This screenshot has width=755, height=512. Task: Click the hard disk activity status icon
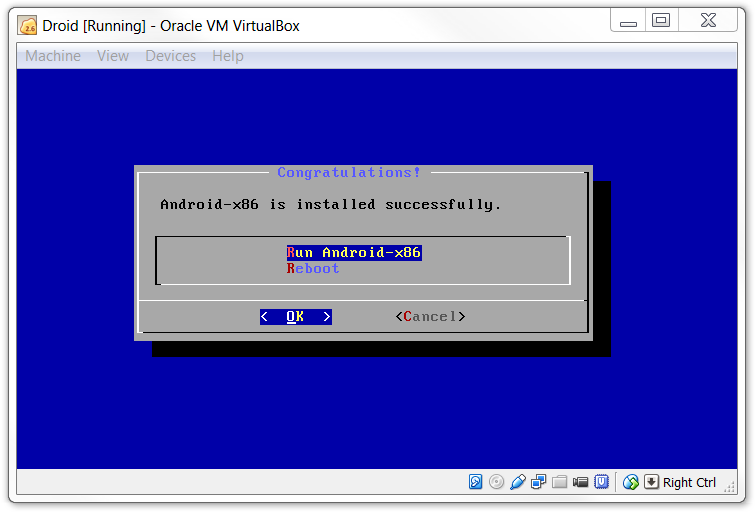tap(475, 482)
